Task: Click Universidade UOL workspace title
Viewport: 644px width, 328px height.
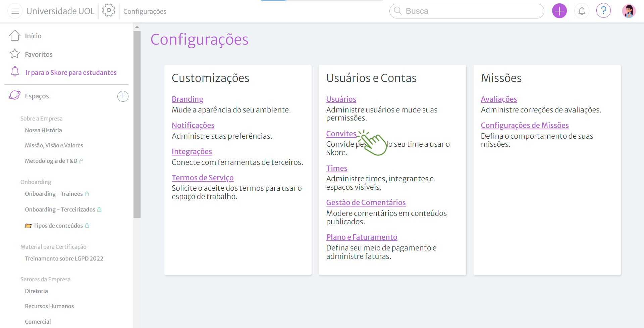Action: [60, 11]
